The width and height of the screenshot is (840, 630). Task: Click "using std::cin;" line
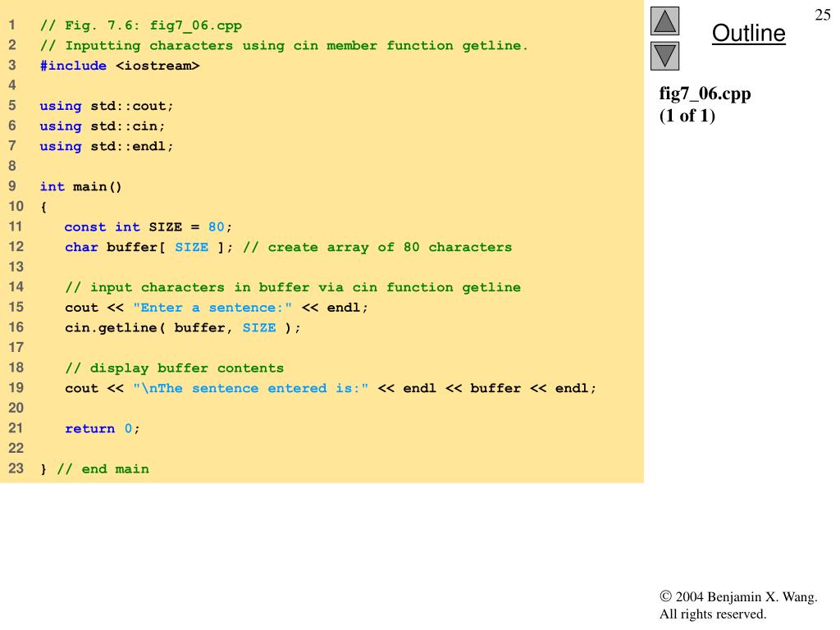[x=103, y=126]
